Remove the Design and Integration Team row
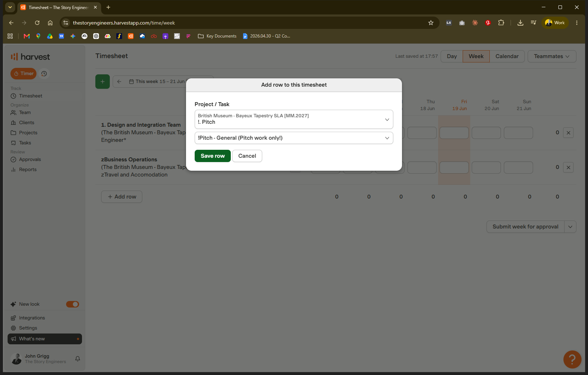The height and width of the screenshot is (375, 588). [x=568, y=133]
